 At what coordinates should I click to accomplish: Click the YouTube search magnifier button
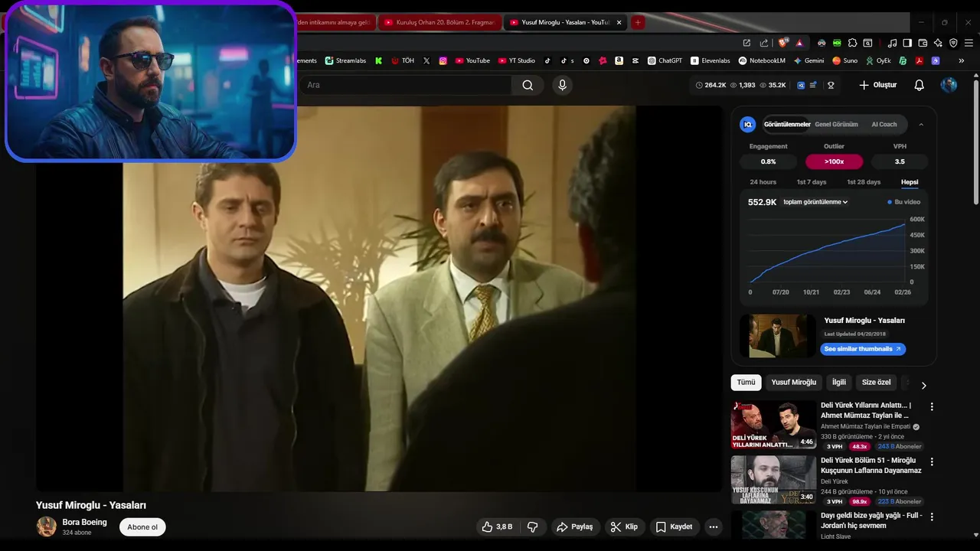coord(528,85)
